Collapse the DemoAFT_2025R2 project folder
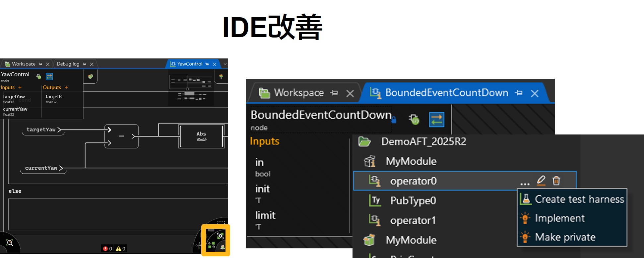Screen dimensions: 644x258 (x=364, y=142)
